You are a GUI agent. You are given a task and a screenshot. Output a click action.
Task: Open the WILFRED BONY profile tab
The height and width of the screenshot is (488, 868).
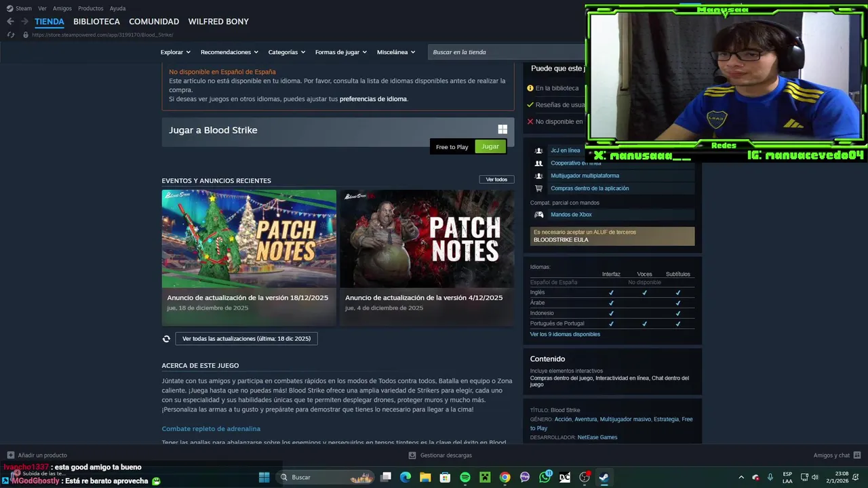click(x=218, y=22)
